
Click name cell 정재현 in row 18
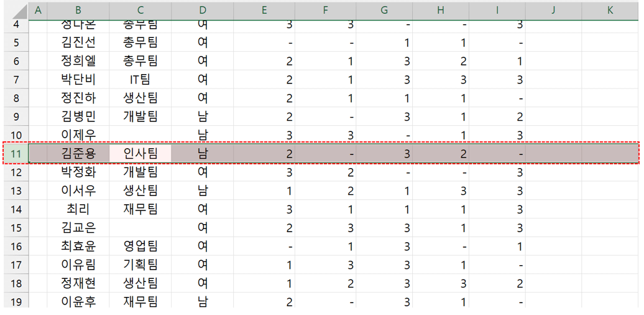[x=78, y=283]
